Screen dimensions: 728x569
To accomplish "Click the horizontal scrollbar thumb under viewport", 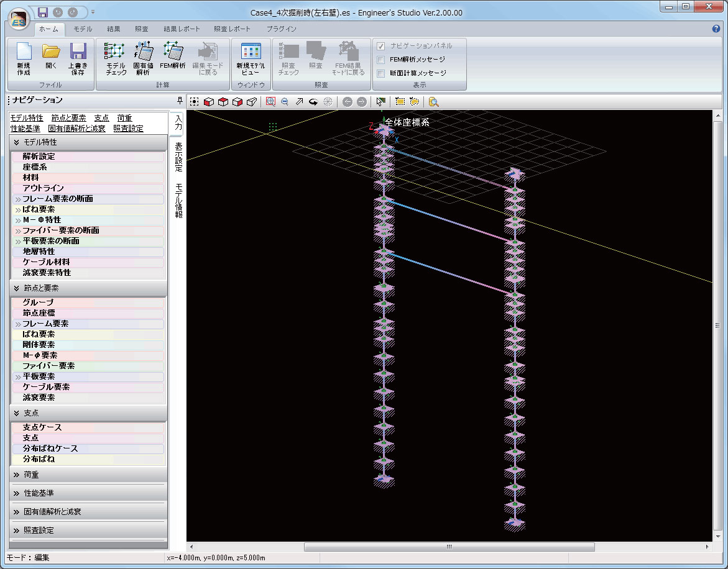I will click(x=449, y=547).
